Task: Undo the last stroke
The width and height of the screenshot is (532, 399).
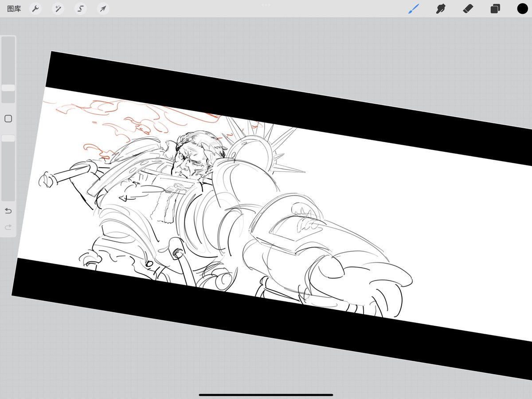Action: 8,211
